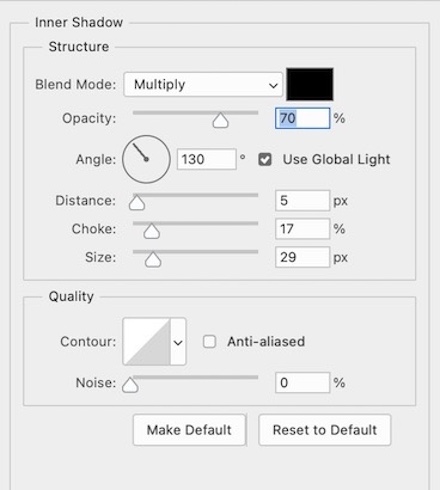Uncheck Use Global Light checkbox

(265, 159)
